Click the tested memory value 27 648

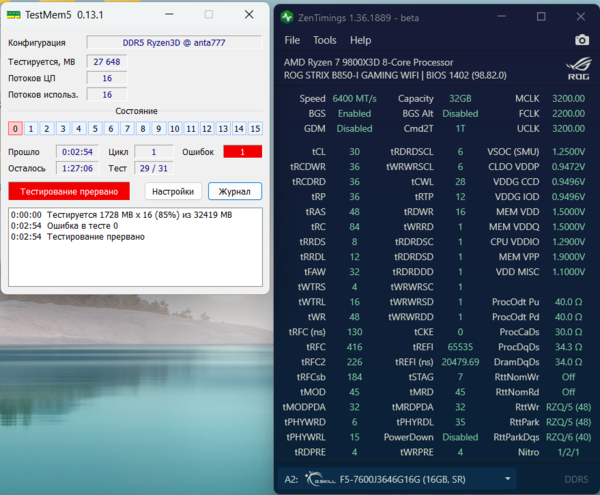click(107, 62)
